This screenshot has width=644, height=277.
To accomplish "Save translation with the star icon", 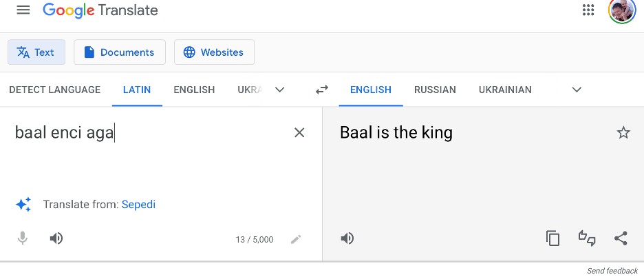I will tap(623, 133).
